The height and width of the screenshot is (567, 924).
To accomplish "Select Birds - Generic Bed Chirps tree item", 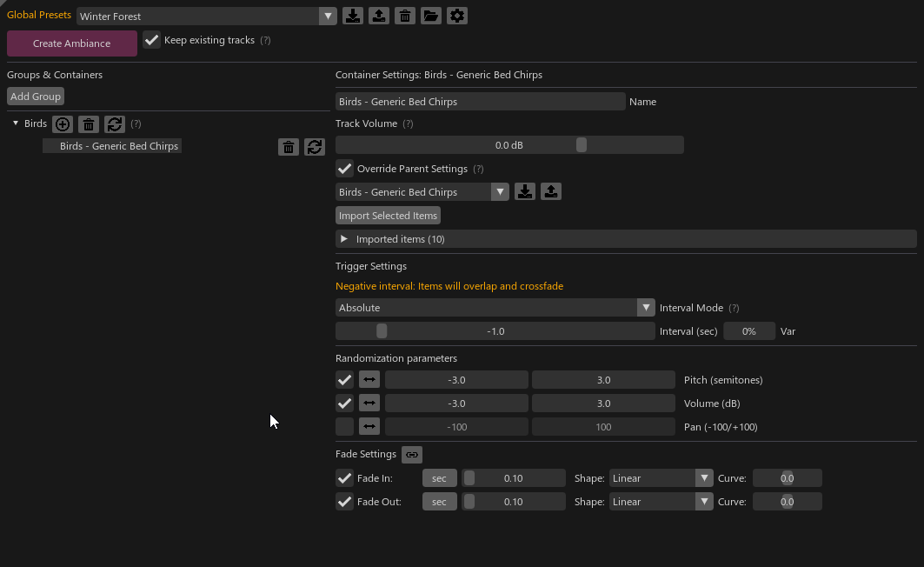I will [112, 146].
